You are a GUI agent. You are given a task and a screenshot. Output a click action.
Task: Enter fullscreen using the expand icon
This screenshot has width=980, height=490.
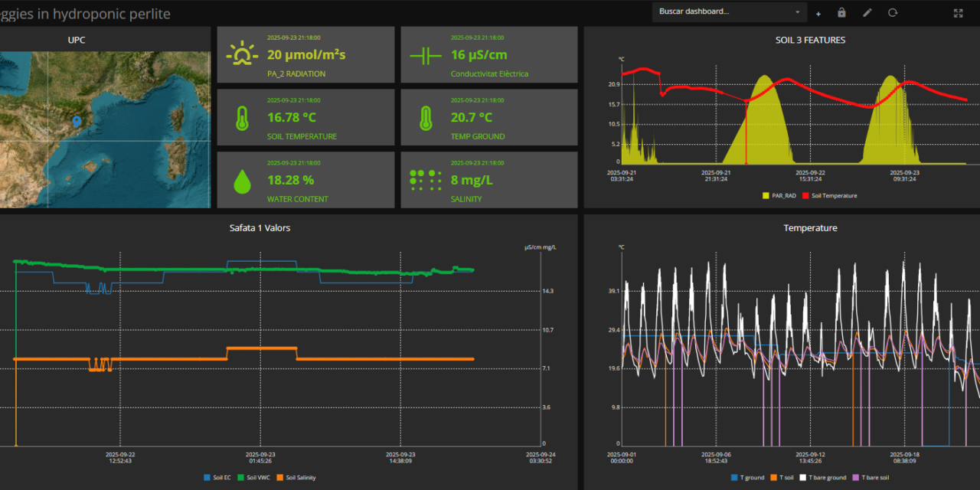pyautogui.click(x=958, y=13)
